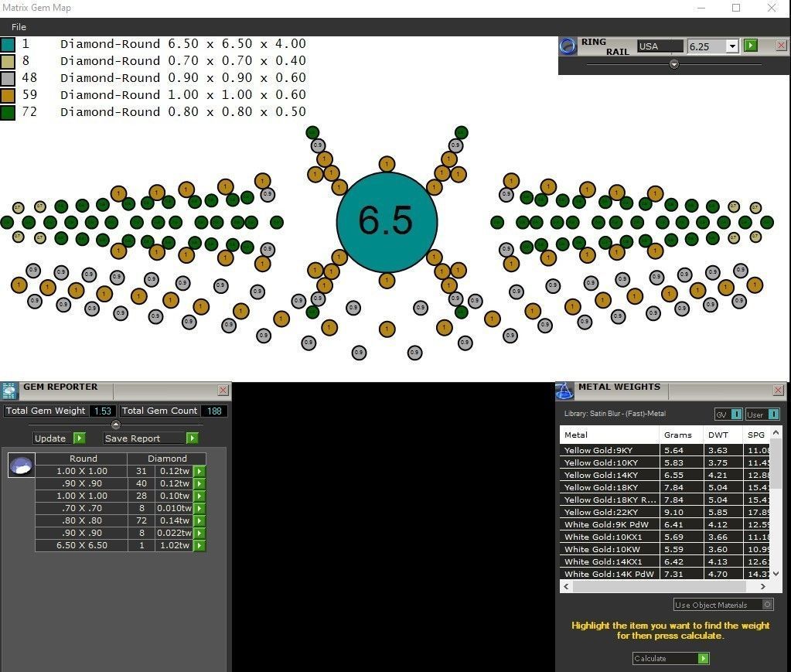
Task: Click green arrow in the .80 X .80 row
Action: (199, 520)
